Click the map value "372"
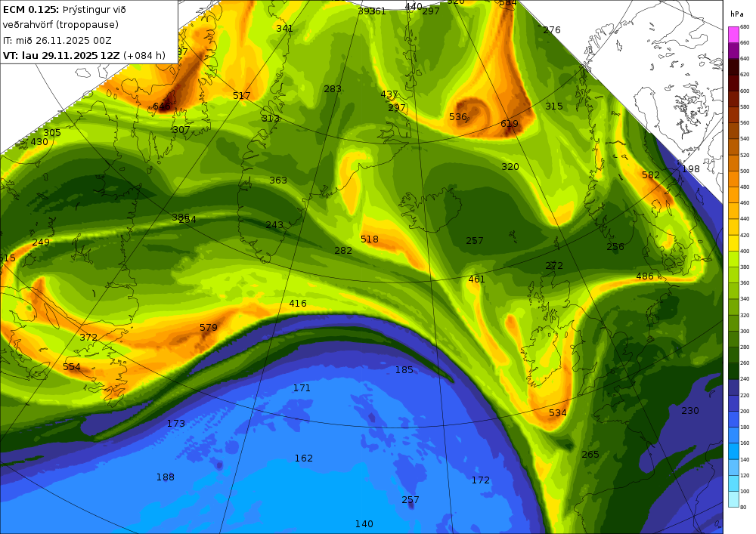The height and width of the screenshot is (534, 756). point(88,337)
